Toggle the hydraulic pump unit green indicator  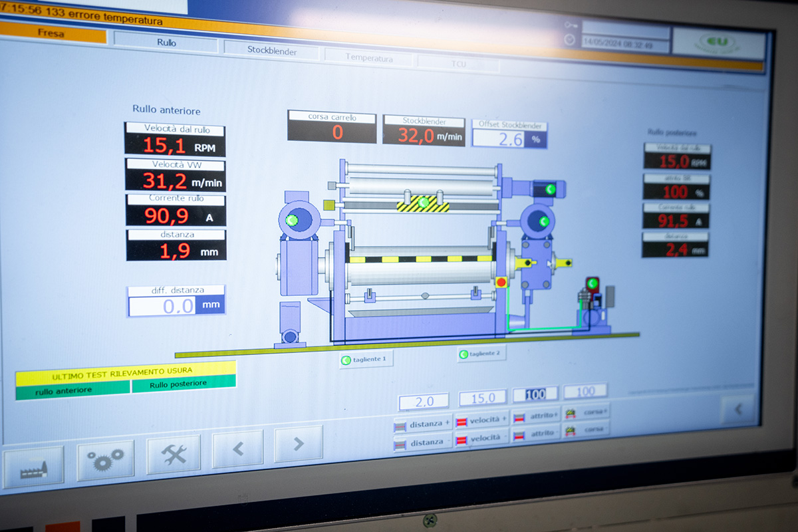pos(592,284)
